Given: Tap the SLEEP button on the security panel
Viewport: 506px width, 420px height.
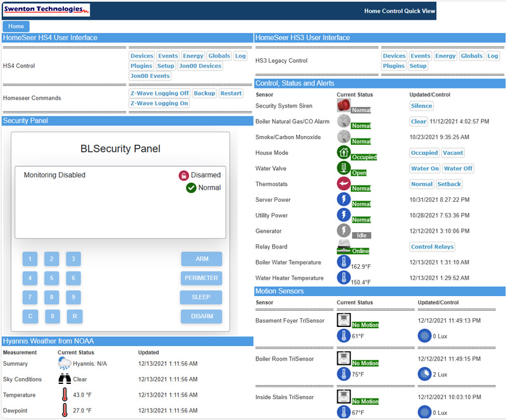Looking at the screenshot, I should 201,297.
